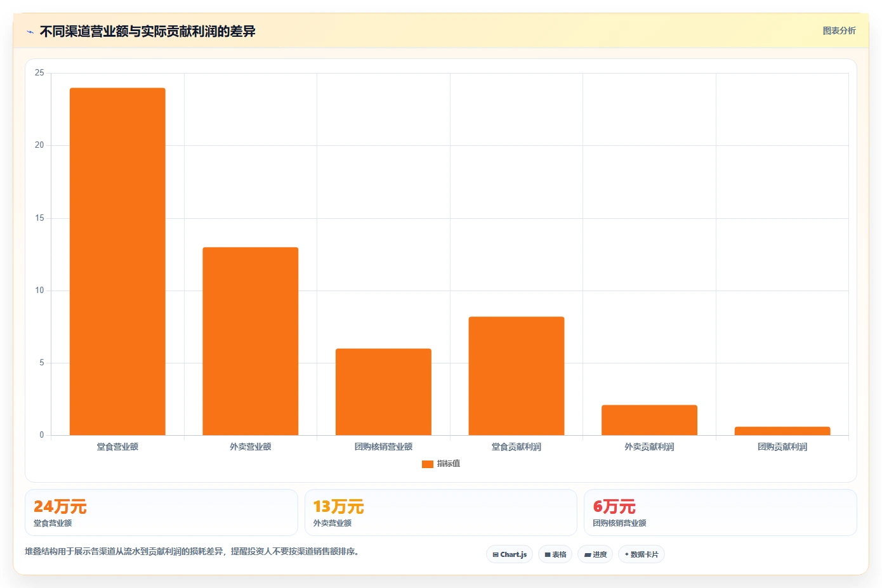
Task: Click the 堂食贡献利润 bar in the chart
Action: 517,376
